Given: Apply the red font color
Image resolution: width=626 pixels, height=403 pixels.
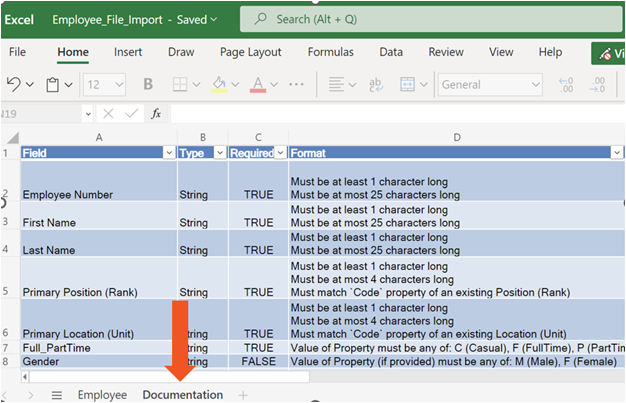Looking at the screenshot, I should click(258, 84).
